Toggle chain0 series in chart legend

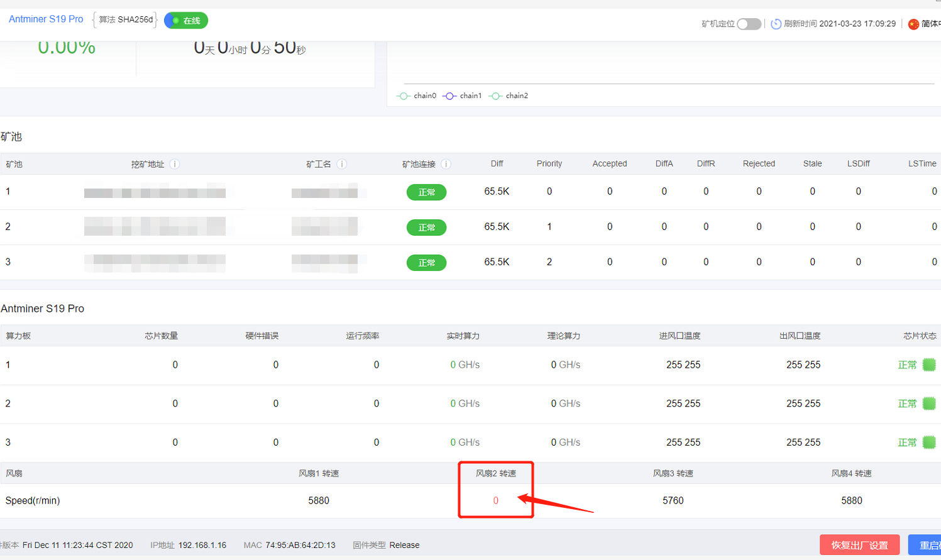417,96
